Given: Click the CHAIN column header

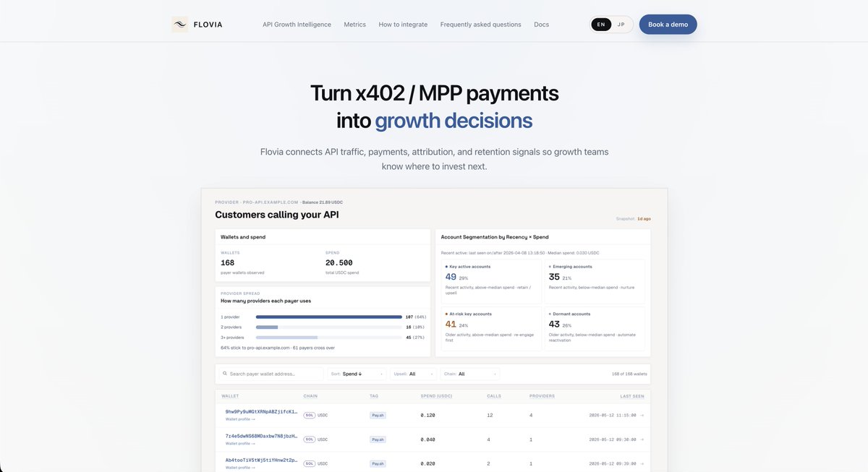Looking at the screenshot, I should click(x=310, y=396).
